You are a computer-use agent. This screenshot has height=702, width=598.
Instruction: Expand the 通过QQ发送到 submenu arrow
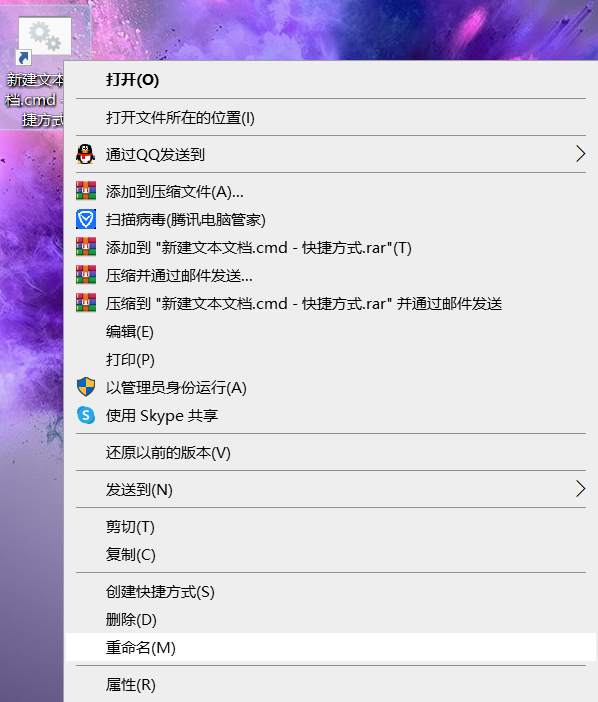(580, 154)
